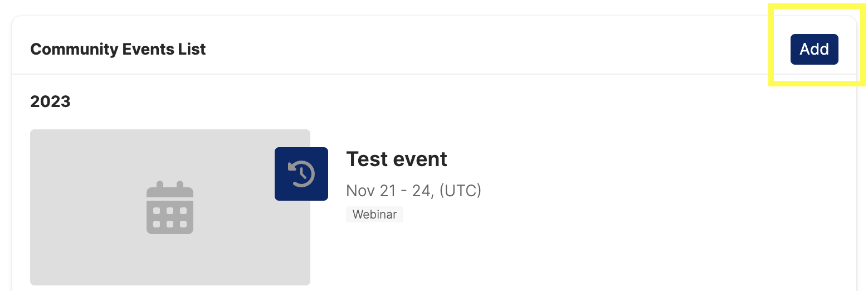Click the circular arrow clock icon
The width and height of the screenshot is (868, 291).
coord(301,174)
